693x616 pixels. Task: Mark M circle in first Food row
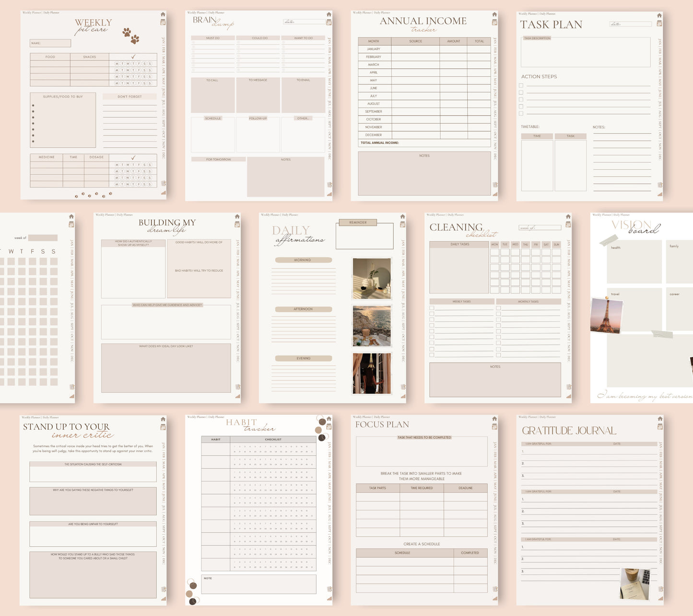pyautogui.click(x=117, y=64)
